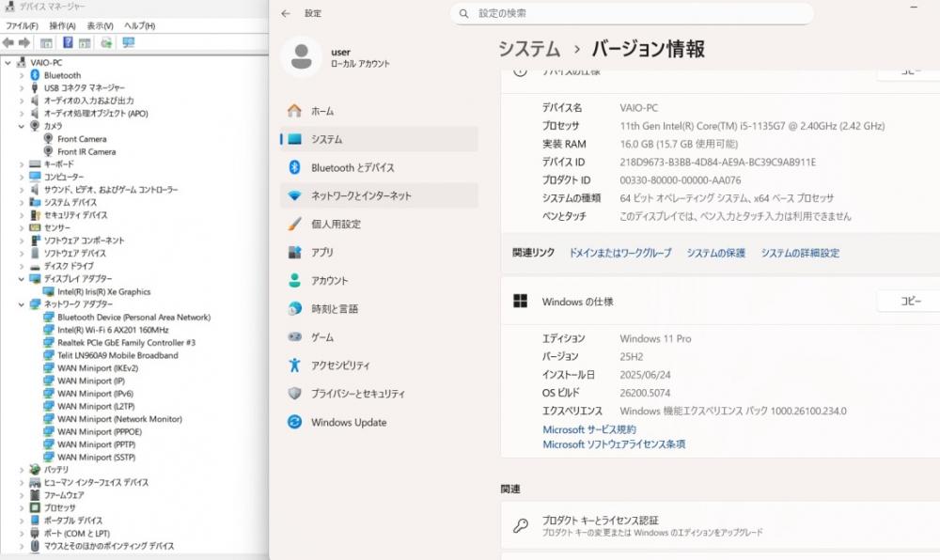Screen dimensions: 940x560
Task: Collapse the ネットワーク アダプター category
Action: (21, 304)
